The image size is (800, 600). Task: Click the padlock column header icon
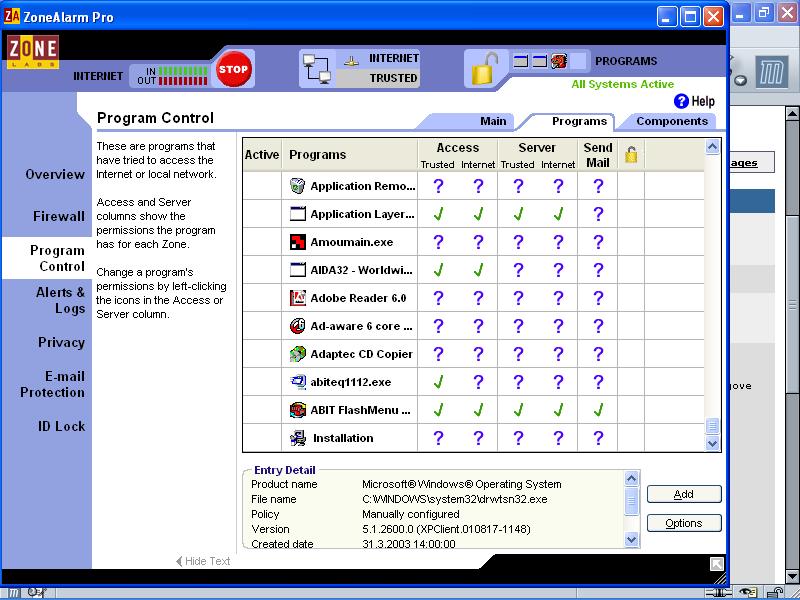point(631,154)
